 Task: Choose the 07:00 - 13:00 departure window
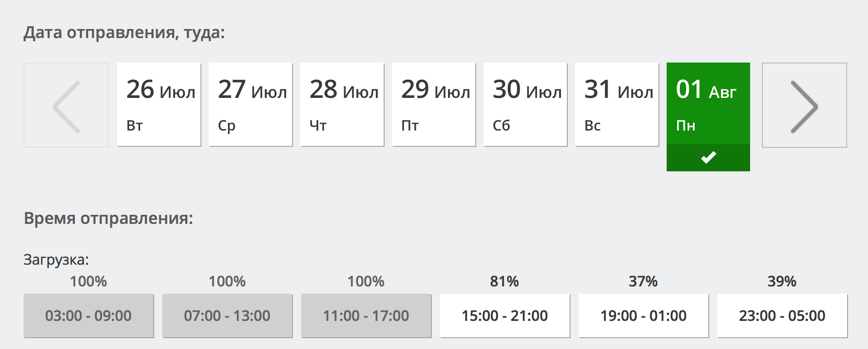[227, 315]
